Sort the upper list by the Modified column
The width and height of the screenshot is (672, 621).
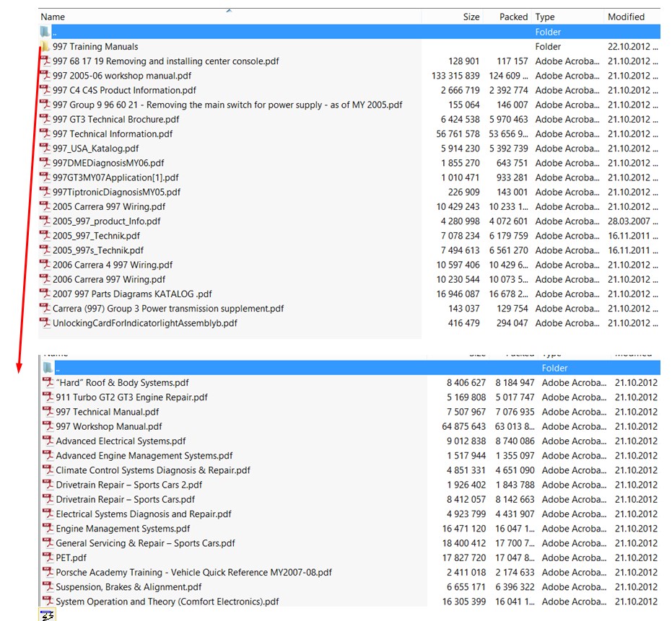(626, 17)
